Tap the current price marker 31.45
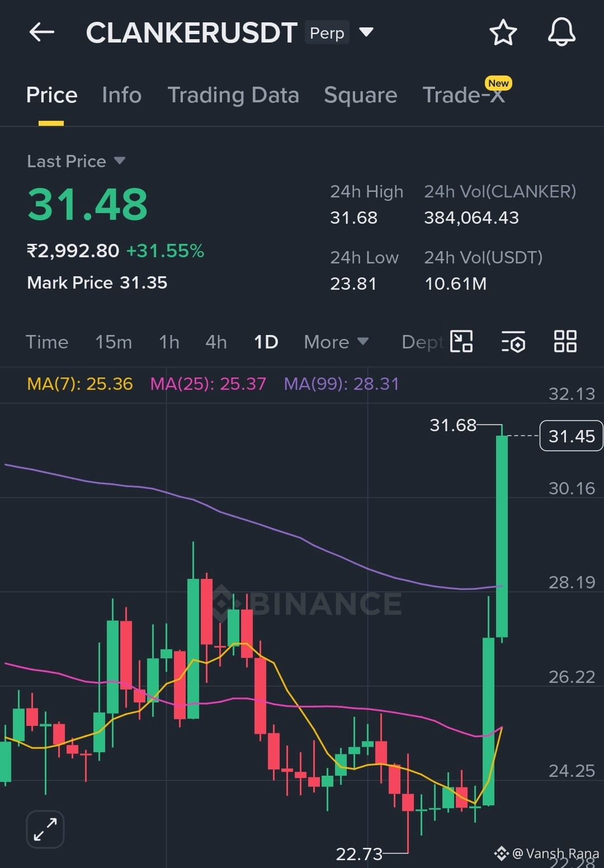This screenshot has height=868, width=604. 571,436
